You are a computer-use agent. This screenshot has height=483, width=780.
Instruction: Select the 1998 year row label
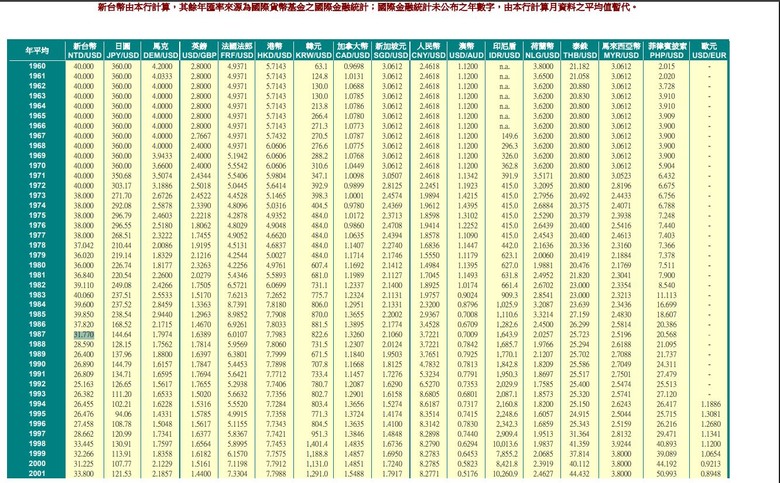37,444
